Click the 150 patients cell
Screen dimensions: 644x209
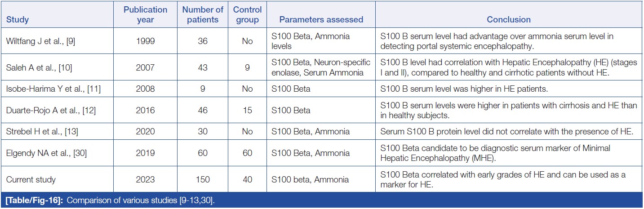click(203, 180)
